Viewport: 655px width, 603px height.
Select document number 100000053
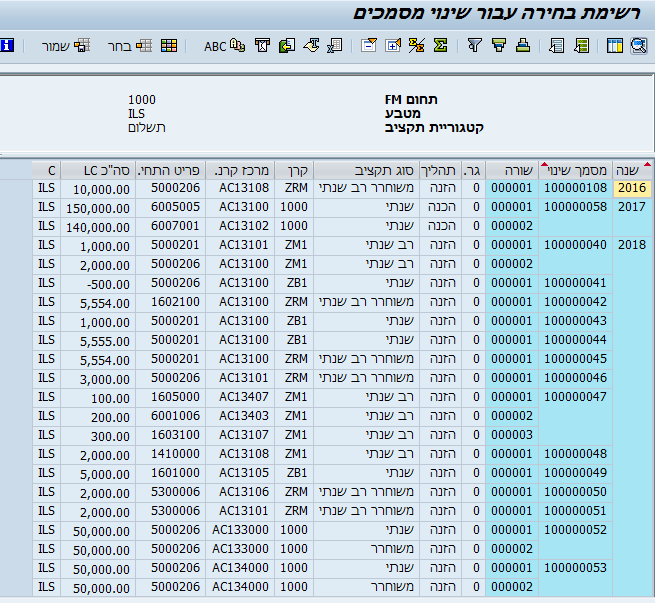point(576,568)
